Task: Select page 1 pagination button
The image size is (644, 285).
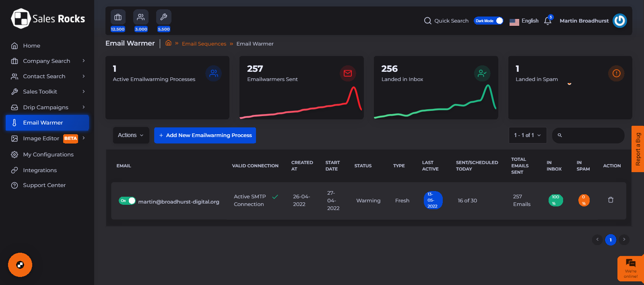Action: 611,240
